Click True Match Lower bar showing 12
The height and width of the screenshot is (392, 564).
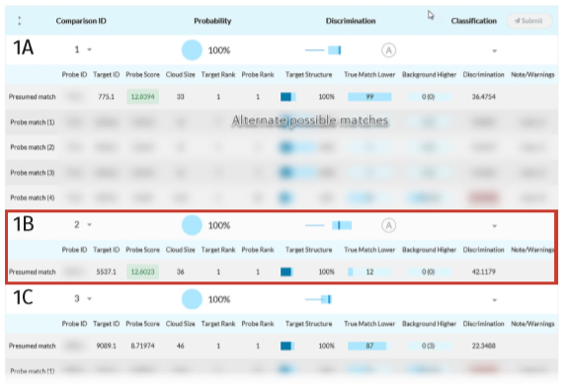pyautogui.click(x=369, y=272)
